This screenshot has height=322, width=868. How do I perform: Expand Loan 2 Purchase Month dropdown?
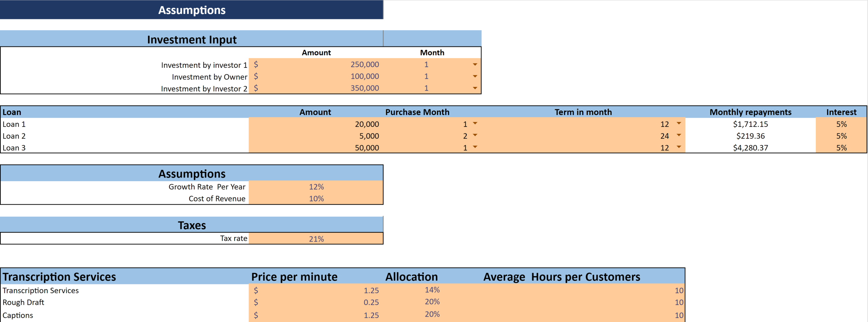(475, 135)
